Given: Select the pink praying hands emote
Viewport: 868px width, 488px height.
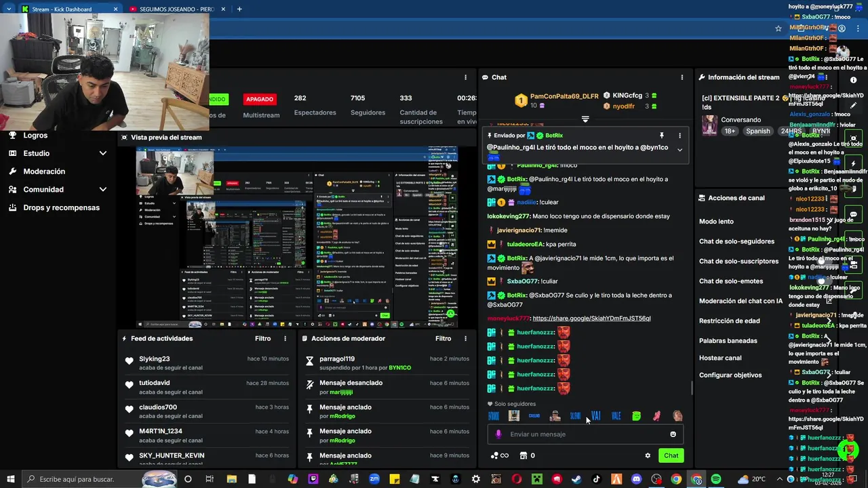Looking at the screenshot, I should click(x=656, y=416).
